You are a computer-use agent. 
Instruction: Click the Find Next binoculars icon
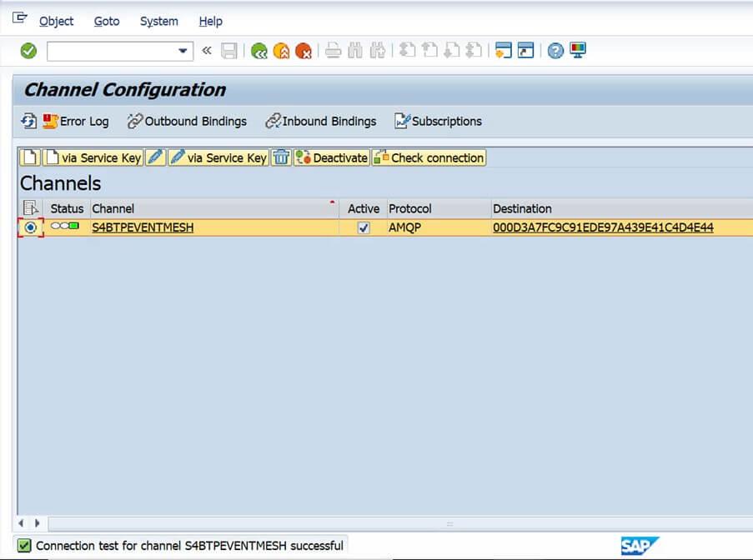coord(378,50)
